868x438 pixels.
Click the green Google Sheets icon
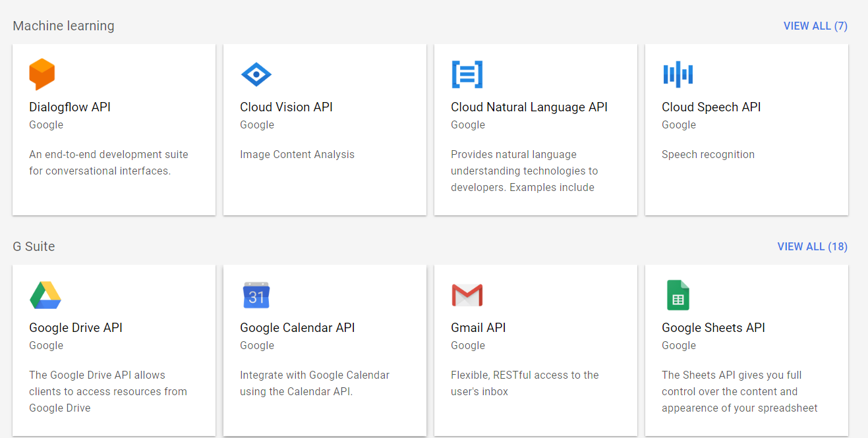[x=678, y=295]
